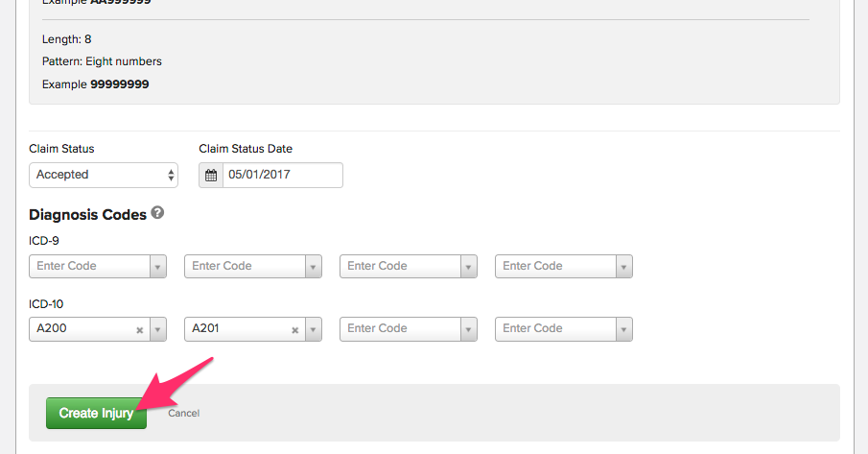868x454 pixels.
Task: Click the third ICD-9 Enter Code field
Action: pyautogui.click(x=401, y=266)
